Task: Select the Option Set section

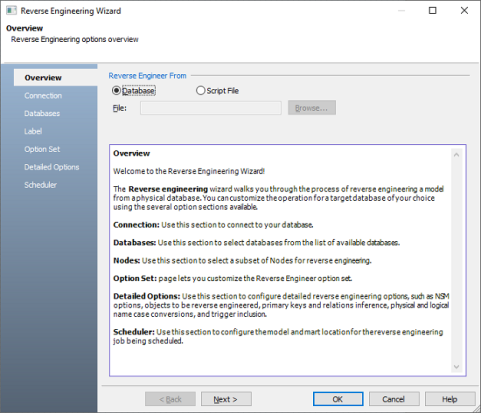Action: [42, 149]
